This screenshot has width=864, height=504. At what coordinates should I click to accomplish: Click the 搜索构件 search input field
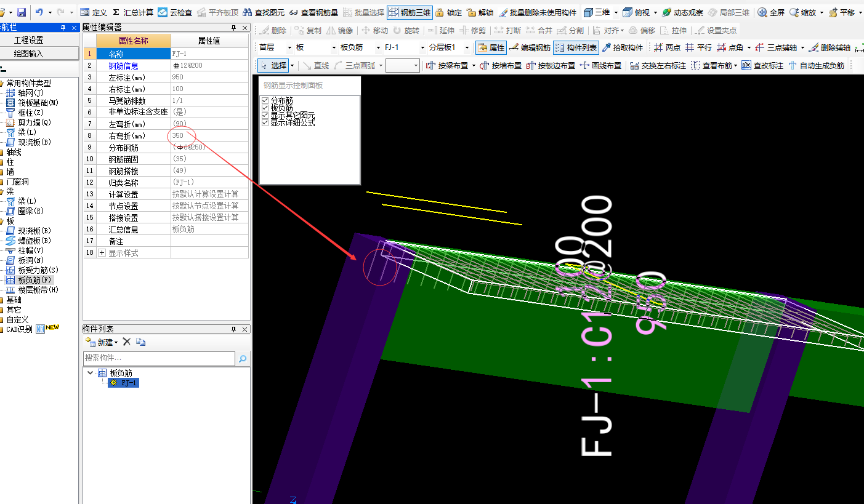coord(159,358)
